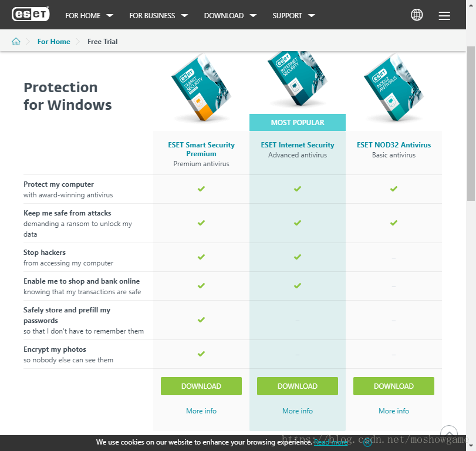The width and height of the screenshot is (476, 451).
Task: Click Internet Security checkmark for shop and bank
Action: click(x=298, y=286)
